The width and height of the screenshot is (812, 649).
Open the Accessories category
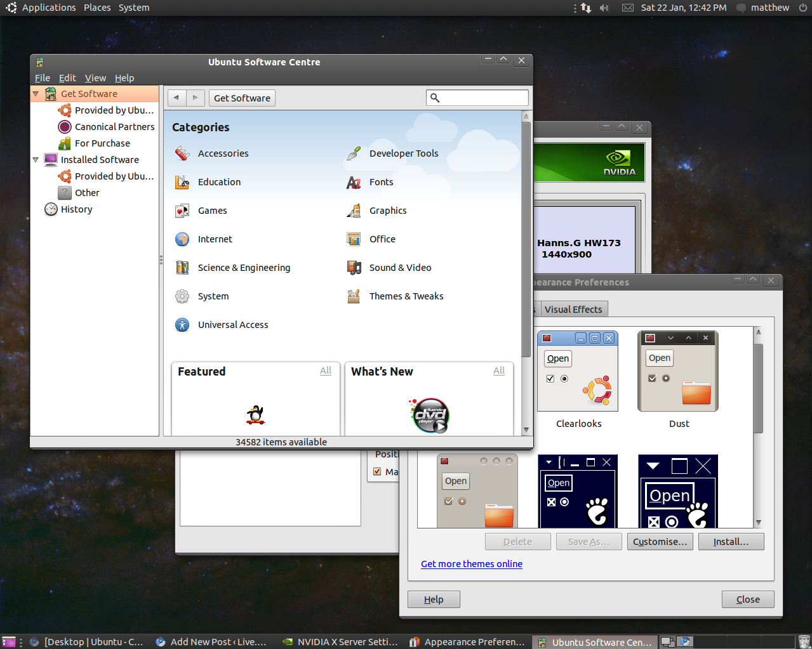[x=211, y=154]
